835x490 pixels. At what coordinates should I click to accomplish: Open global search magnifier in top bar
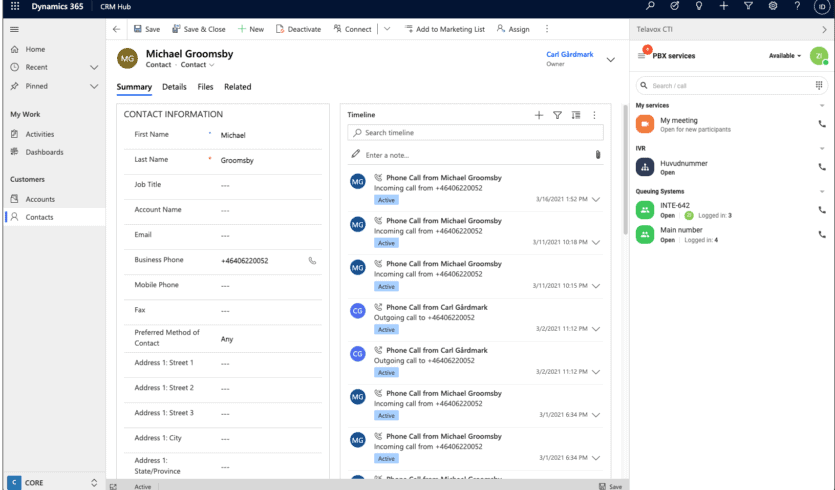650,6
